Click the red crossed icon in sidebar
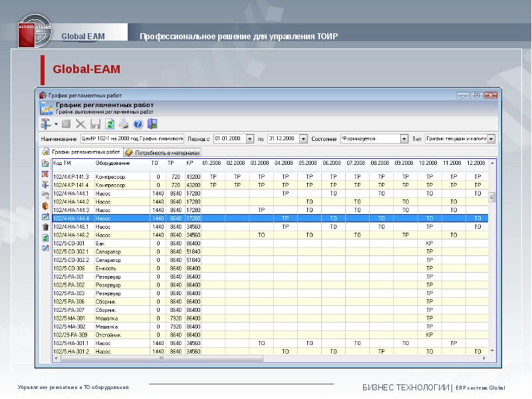The width and height of the screenshot is (532, 399). 45,174
